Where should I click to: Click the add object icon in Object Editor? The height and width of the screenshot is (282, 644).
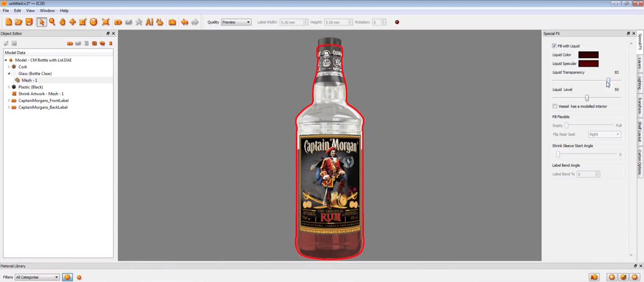6,43
